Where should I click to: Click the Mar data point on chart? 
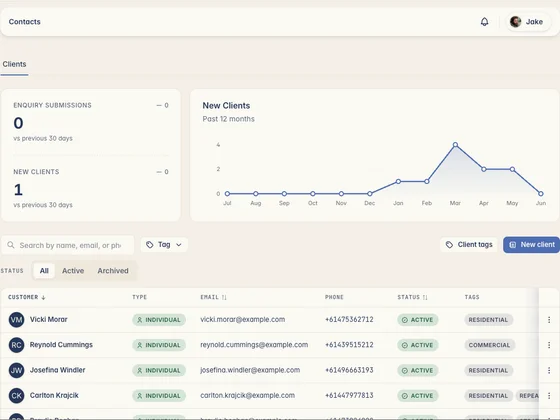point(455,145)
